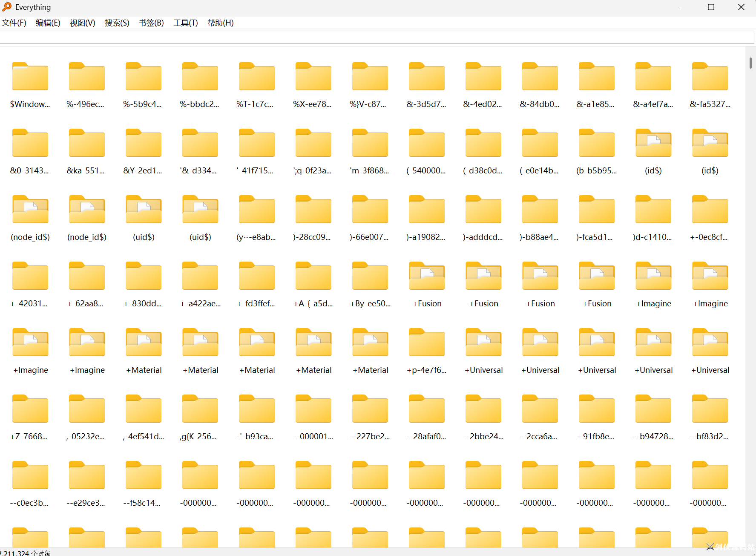
Task: Select the $Window... folder icon
Action: point(30,77)
